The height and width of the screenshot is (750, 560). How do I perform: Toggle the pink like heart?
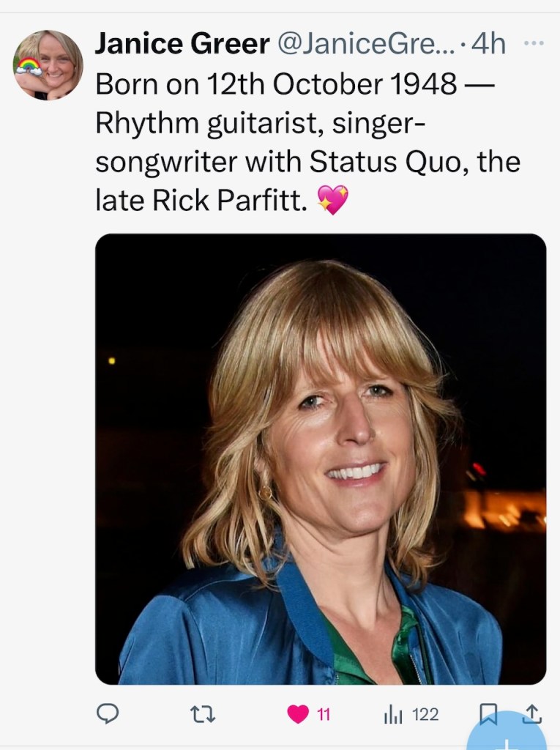click(x=297, y=714)
